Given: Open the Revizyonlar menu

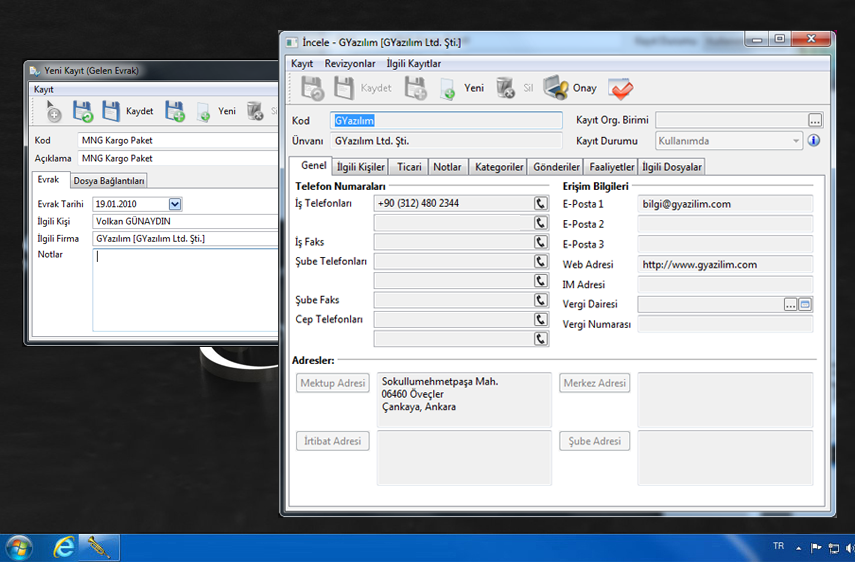Looking at the screenshot, I should point(350,63).
